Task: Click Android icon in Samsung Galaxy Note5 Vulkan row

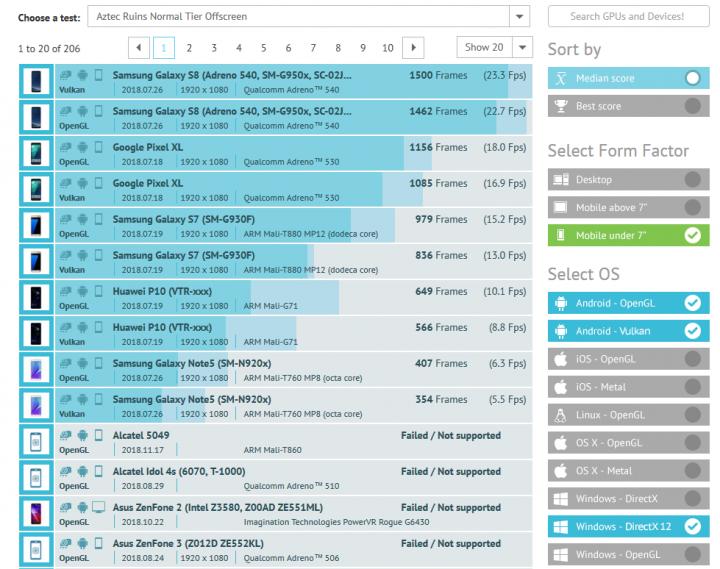Action: click(x=83, y=399)
